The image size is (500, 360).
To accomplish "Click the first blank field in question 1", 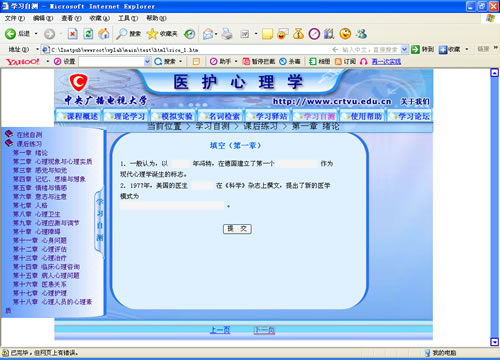I will click(x=181, y=164).
